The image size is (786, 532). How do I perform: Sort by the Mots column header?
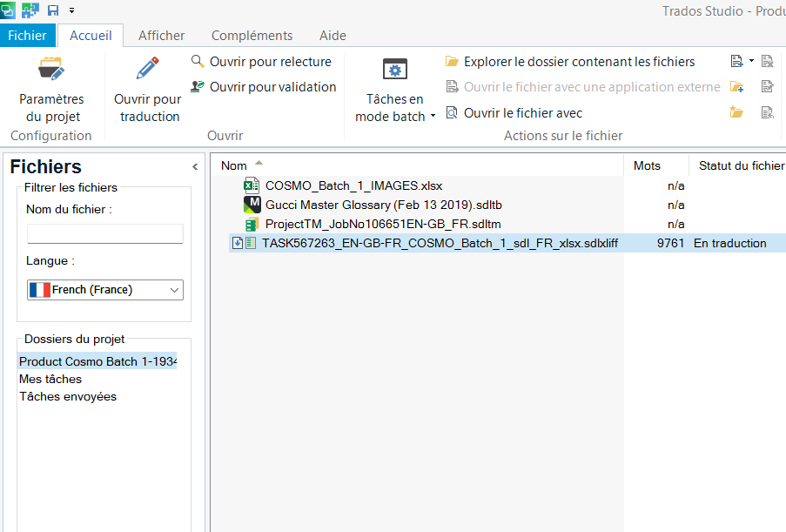pyautogui.click(x=647, y=165)
